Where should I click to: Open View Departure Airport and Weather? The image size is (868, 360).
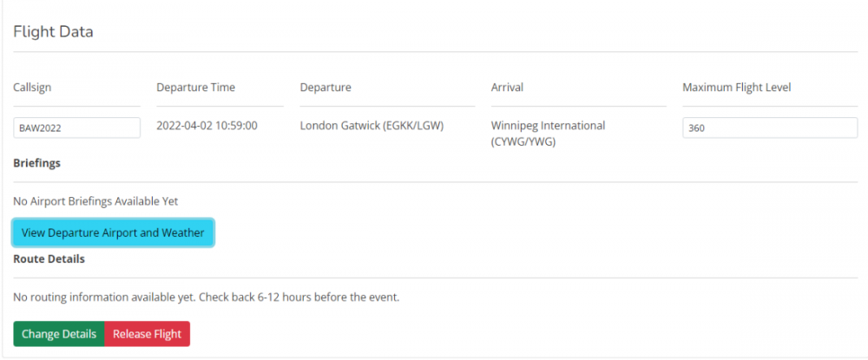(x=113, y=232)
